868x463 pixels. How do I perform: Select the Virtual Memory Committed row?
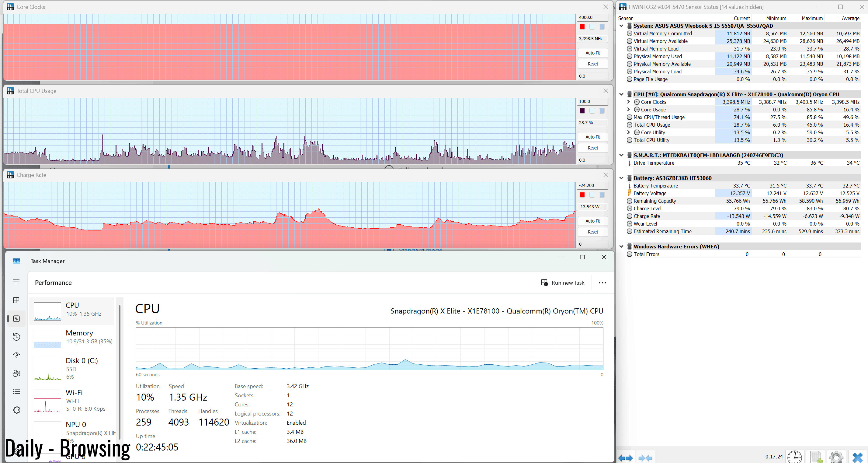743,33
